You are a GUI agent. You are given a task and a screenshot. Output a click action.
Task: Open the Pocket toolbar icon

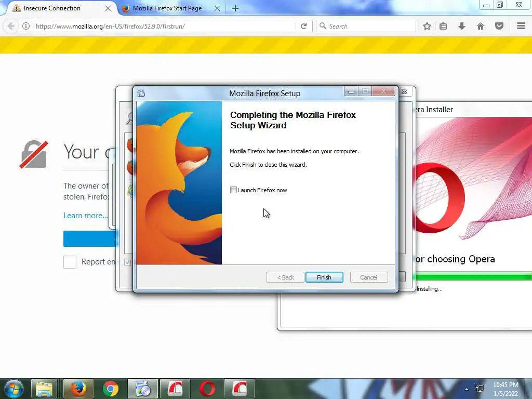(499, 26)
